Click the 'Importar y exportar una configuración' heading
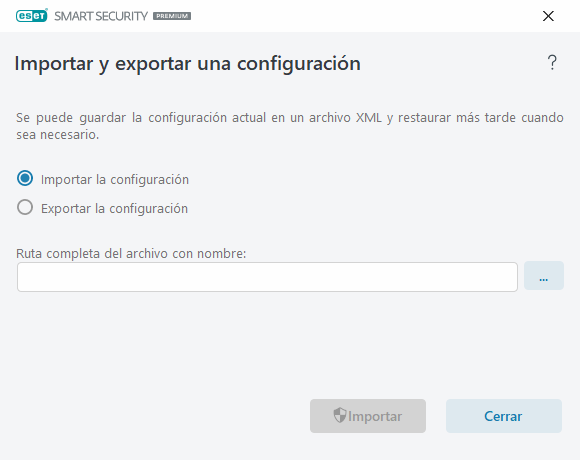The height and width of the screenshot is (460, 580). tap(188, 64)
